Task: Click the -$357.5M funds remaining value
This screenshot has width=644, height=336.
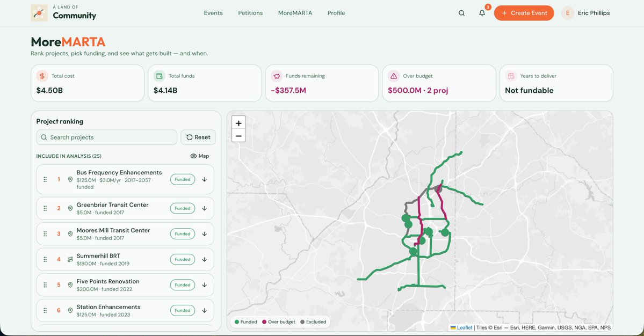Action: click(288, 90)
